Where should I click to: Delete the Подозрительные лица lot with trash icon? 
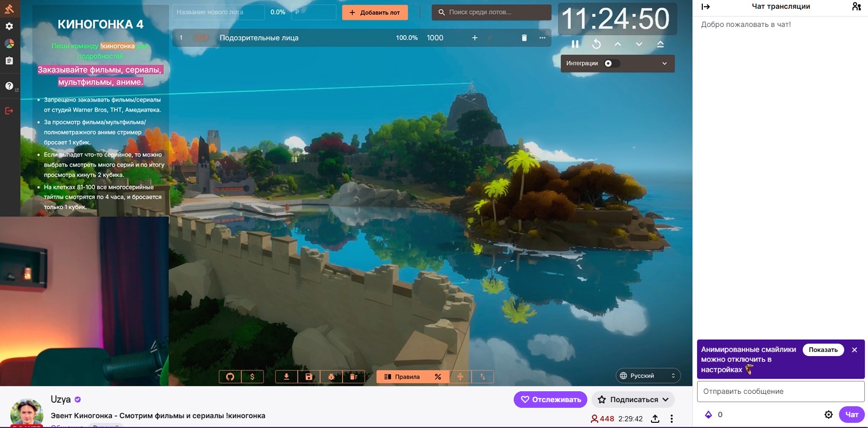(x=524, y=38)
